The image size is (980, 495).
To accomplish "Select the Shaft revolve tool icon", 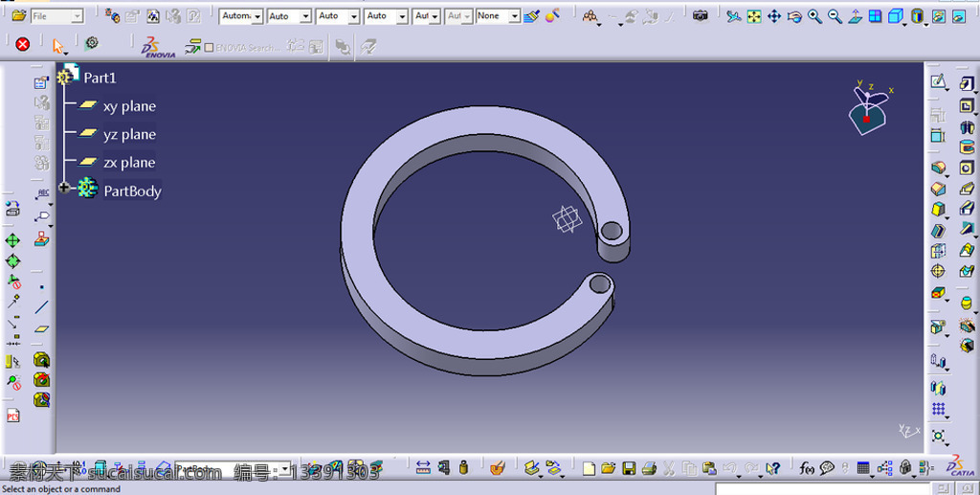I will coord(967,127).
